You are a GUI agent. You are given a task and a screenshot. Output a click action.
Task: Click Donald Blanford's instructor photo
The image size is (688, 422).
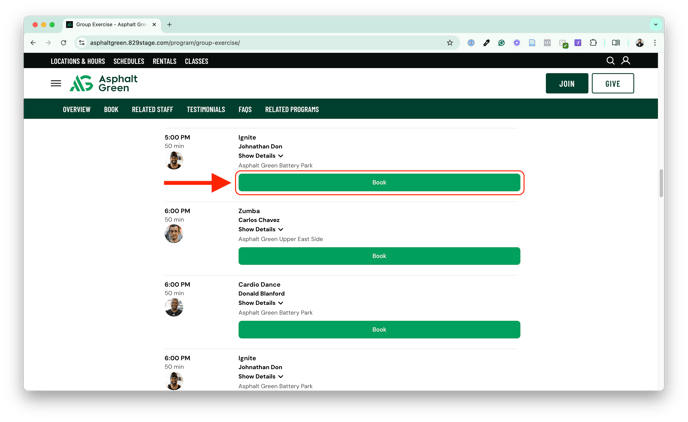[174, 308]
